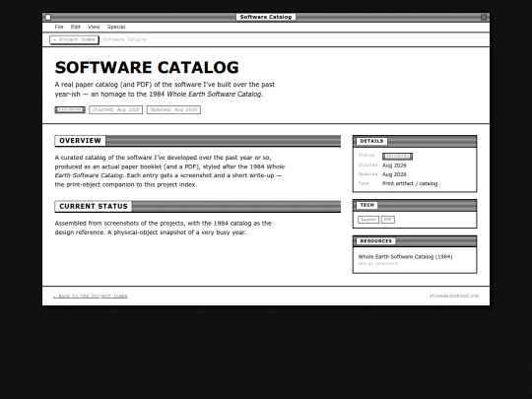Click the Updated value Aug 2026 in Details
Screen dimensions: 532x399
(394, 174)
